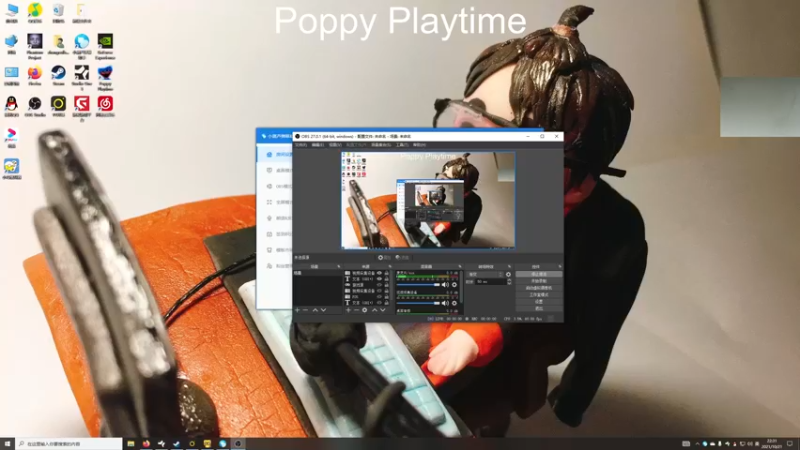Adjust the second mixer channel volume slider

pyautogui.click(x=418, y=303)
